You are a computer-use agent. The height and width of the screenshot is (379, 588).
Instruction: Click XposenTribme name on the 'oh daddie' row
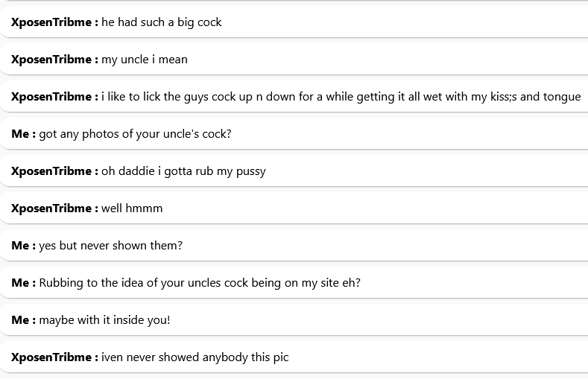(51, 171)
